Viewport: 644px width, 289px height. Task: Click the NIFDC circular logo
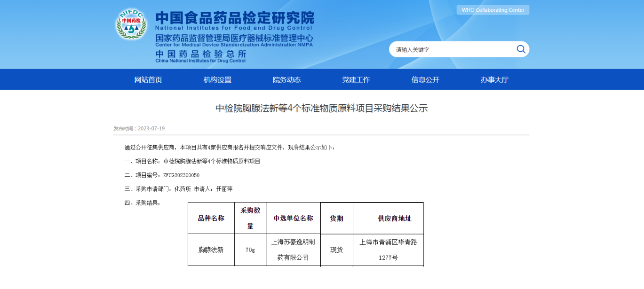point(131,24)
